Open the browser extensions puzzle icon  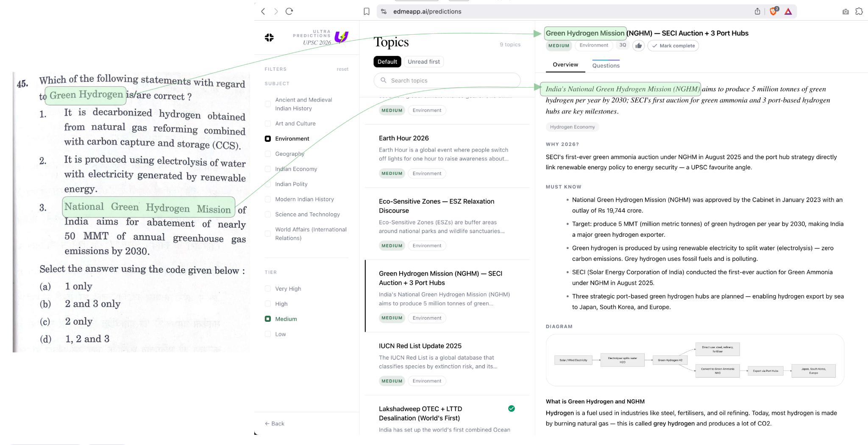point(859,11)
